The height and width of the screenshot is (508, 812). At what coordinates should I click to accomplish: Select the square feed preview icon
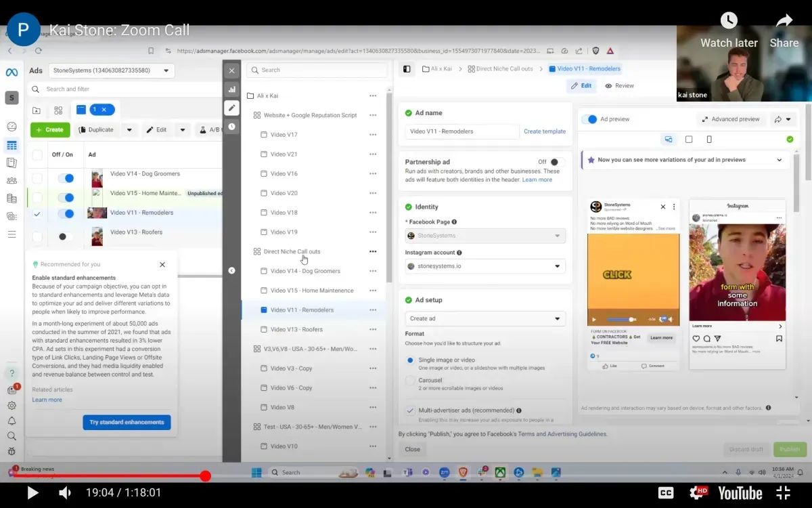[689, 140]
